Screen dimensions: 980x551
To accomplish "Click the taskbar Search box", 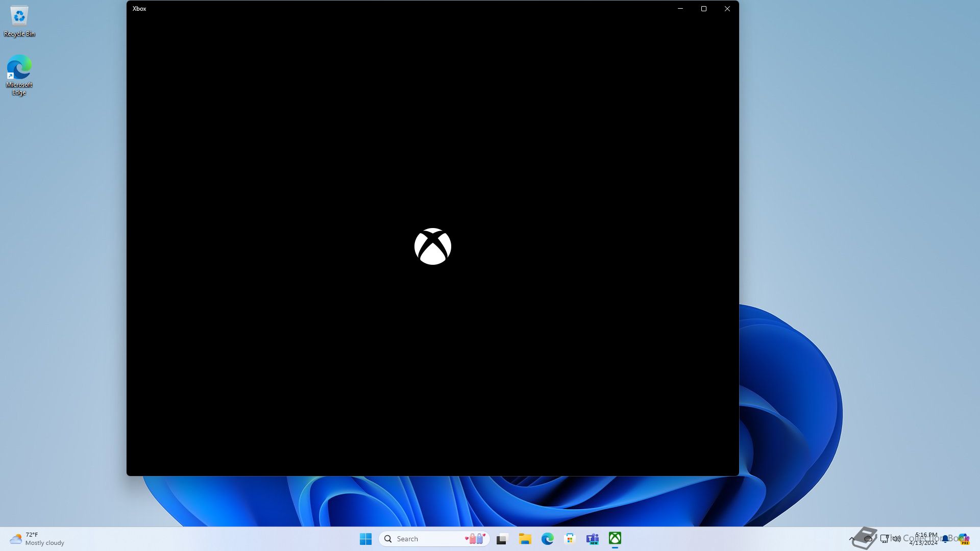I will click(x=434, y=539).
